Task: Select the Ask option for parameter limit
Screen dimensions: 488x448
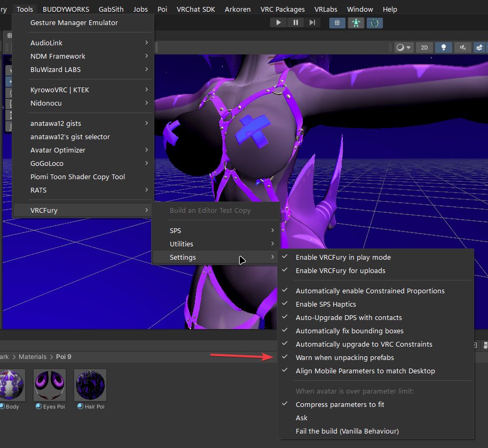Action: (x=376, y=418)
